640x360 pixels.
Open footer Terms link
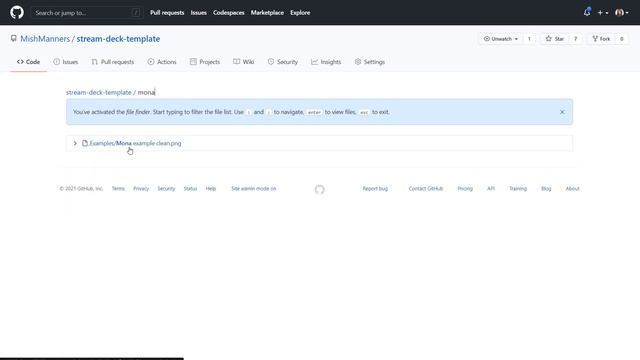118,189
